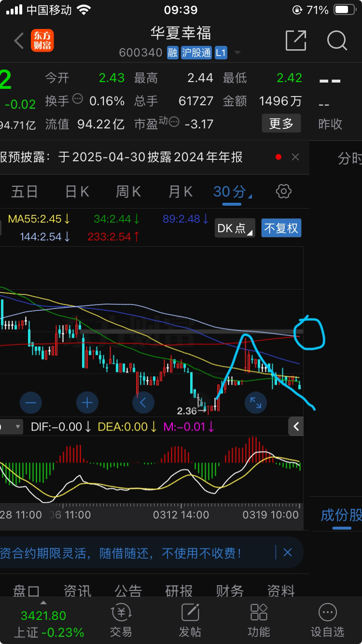Open chart settings gear icon
The height and width of the screenshot is (644, 362).
pos(283,192)
